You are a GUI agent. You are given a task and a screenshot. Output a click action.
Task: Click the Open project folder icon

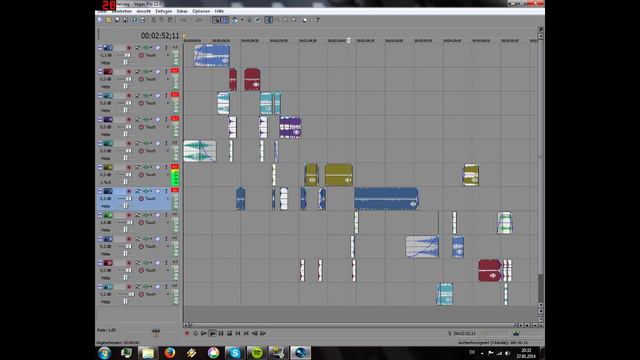click(x=109, y=20)
